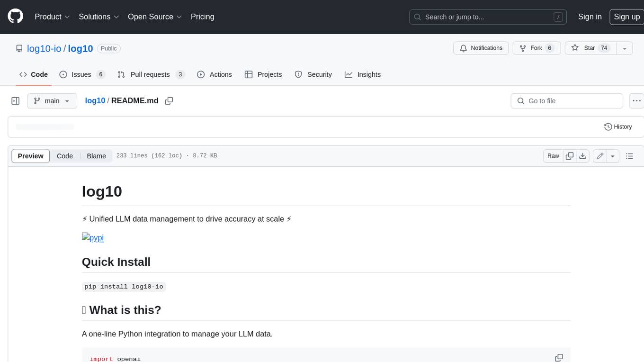644x362 pixels.
Task: Expand the Open Source menu
Action: tap(155, 17)
